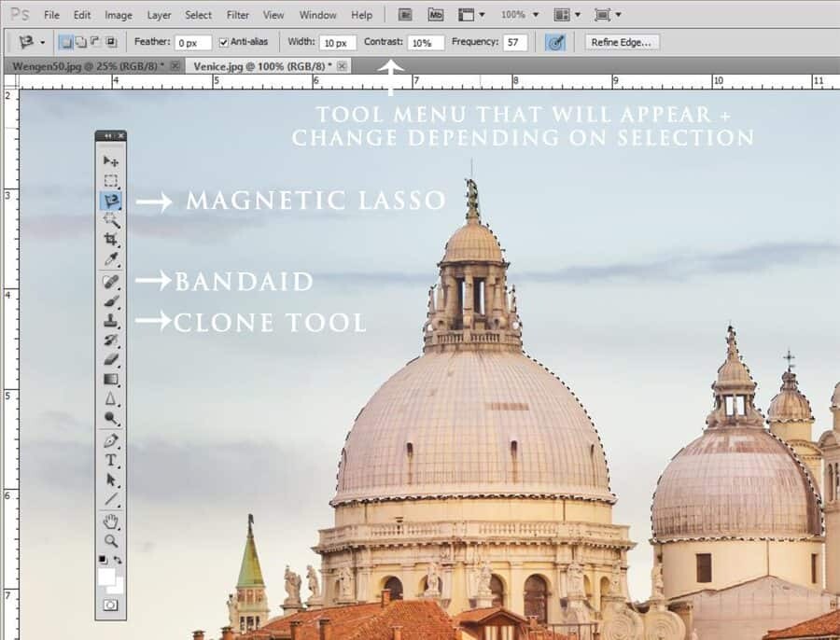
Task: Click the Refine Edge button
Action: coord(622,42)
